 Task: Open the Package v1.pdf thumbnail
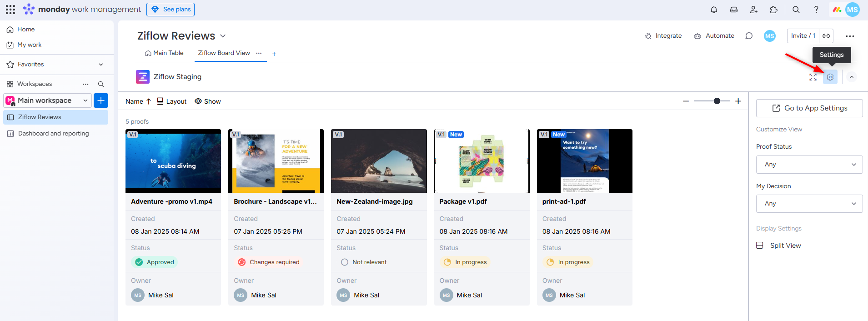click(x=482, y=161)
